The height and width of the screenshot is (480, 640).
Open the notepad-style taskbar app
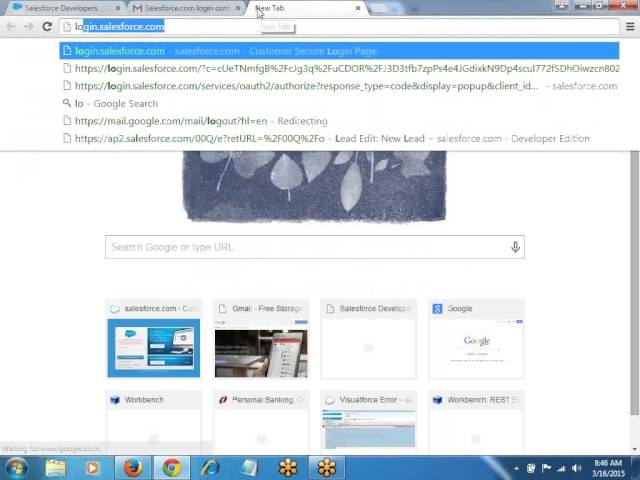point(249,468)
